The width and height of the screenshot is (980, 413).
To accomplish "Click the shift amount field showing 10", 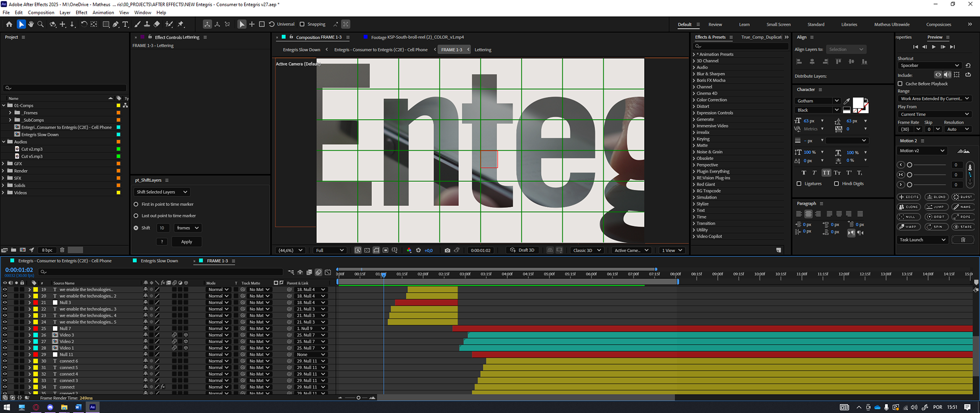I will [162, 228].
